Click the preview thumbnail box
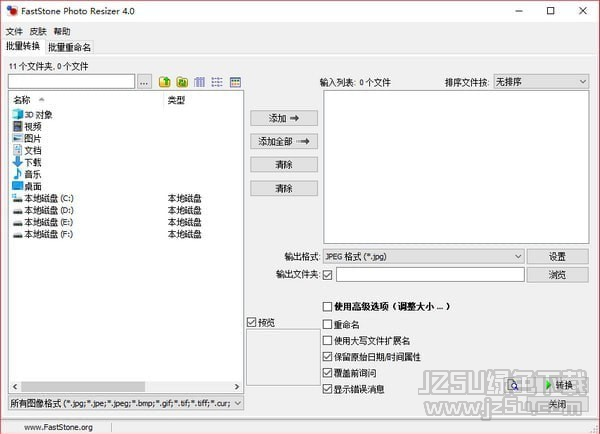Screen dimensions: 600x434 pos(283,357)
